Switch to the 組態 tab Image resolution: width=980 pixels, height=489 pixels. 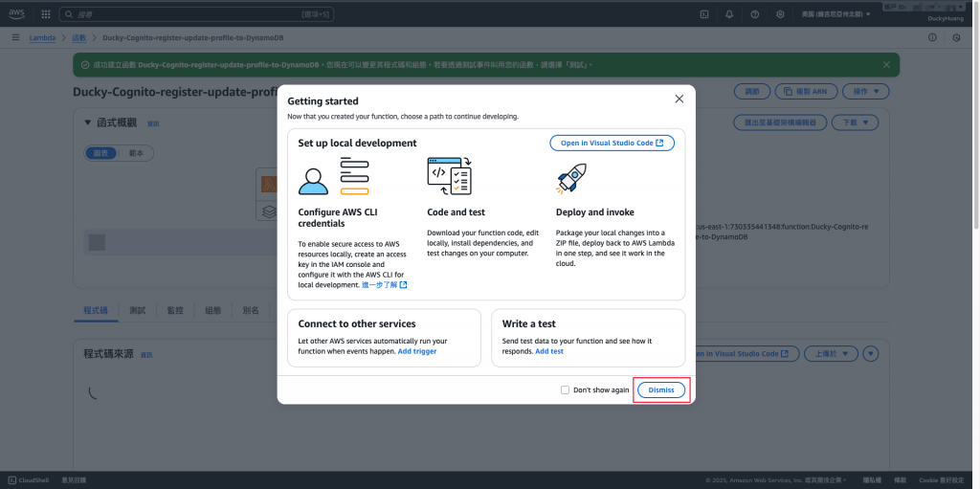212,310
